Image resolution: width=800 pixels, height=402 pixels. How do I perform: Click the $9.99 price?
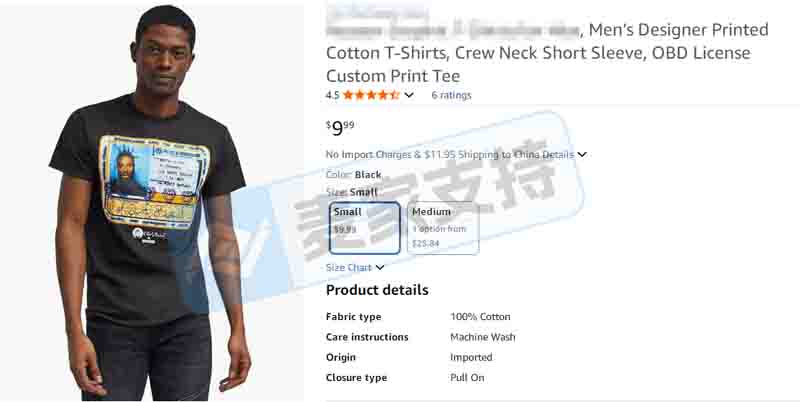340,129
